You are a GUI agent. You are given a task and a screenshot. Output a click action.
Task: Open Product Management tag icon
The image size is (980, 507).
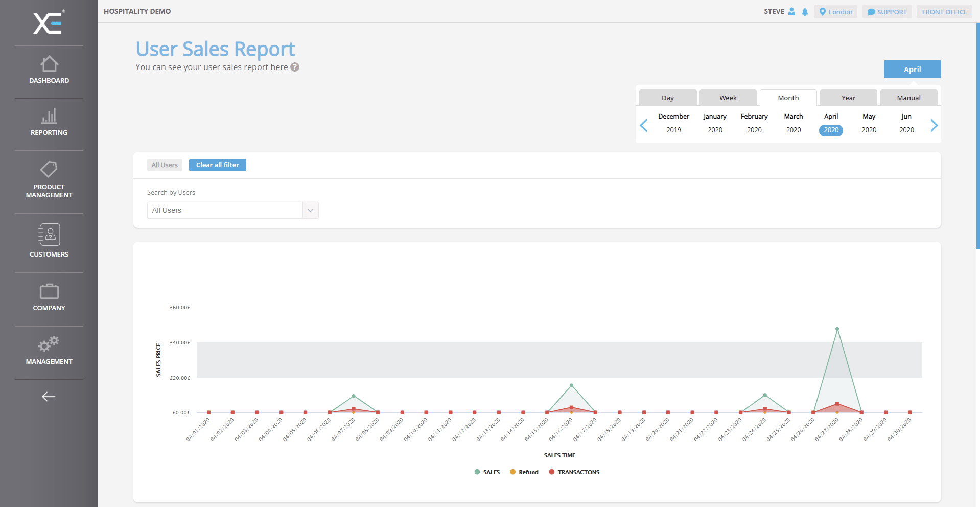pos(49,169)
